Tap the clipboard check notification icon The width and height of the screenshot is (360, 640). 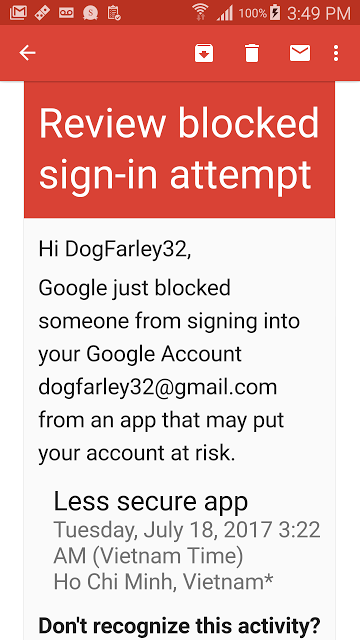click(114, 13)
